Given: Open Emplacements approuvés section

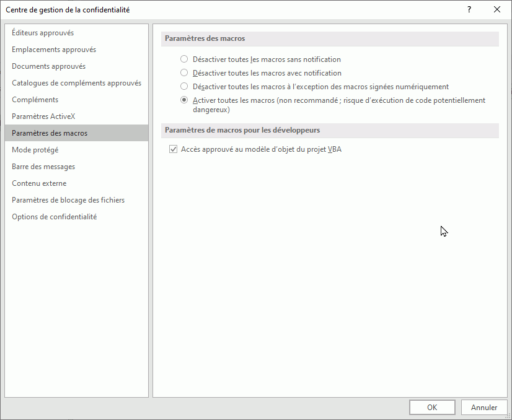Looking at the screenshot, I should (76, 50).
